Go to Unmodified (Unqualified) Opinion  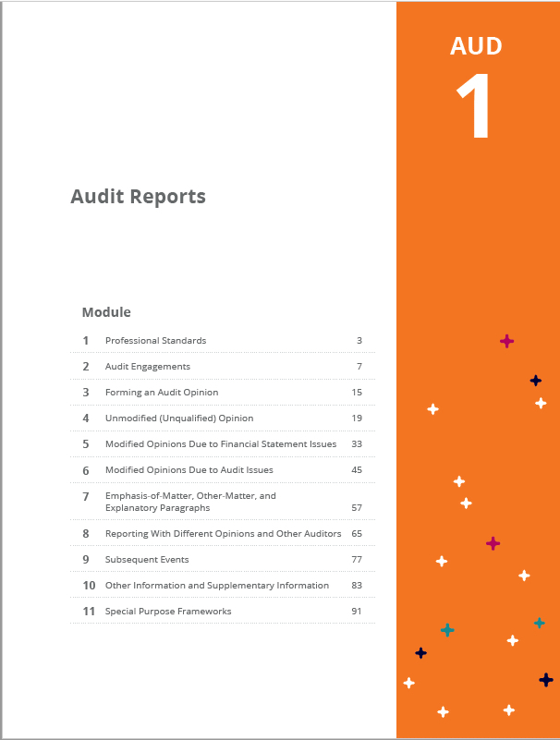click(x=179, y=419)
